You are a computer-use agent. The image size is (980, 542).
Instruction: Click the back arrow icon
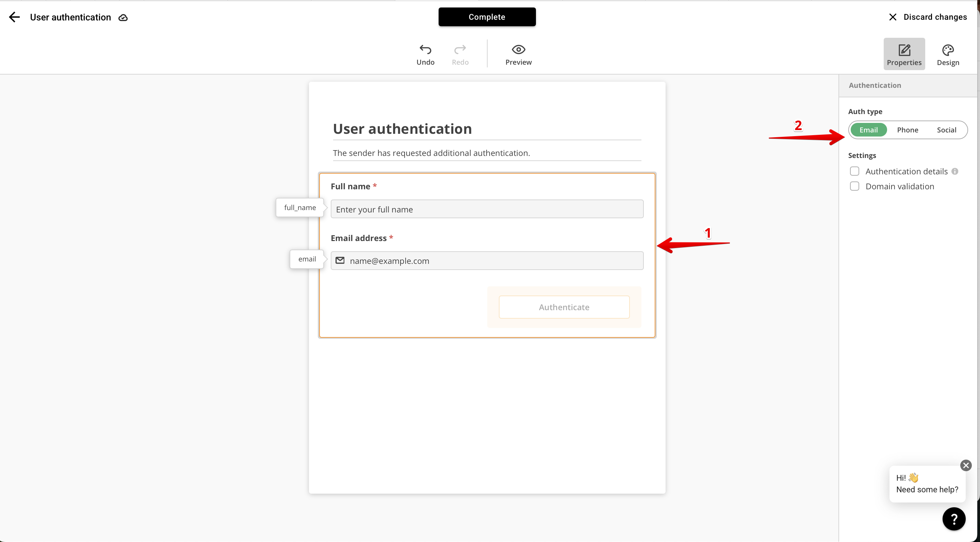point(14,17)
